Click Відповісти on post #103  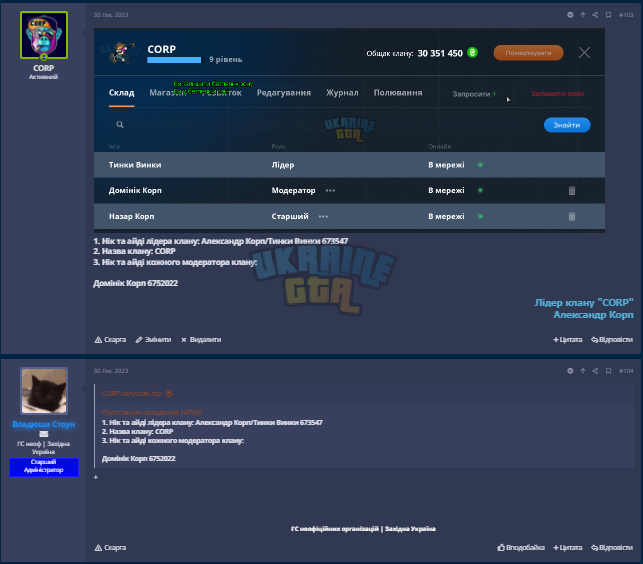pyautogui.click(x=612, y=340)
